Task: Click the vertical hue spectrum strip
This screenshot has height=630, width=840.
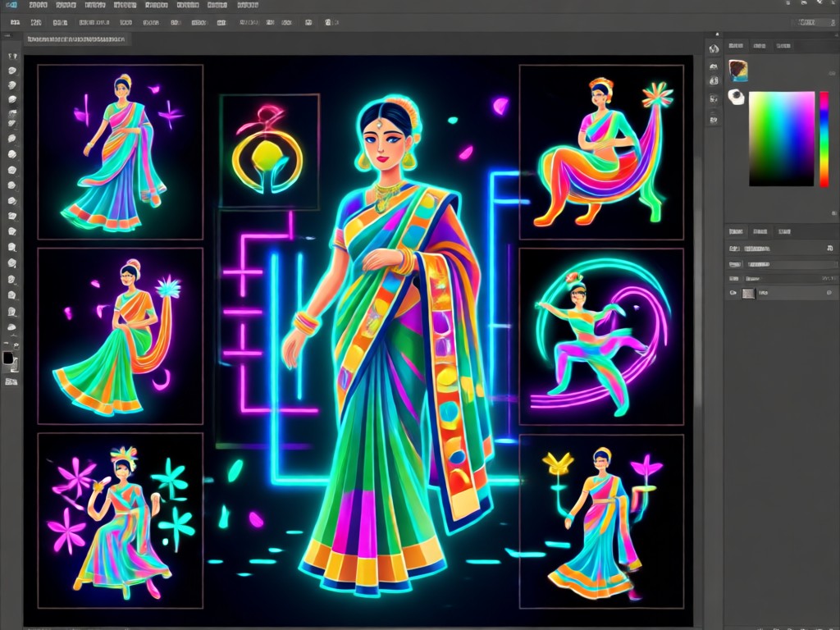Action: point(824,139)
